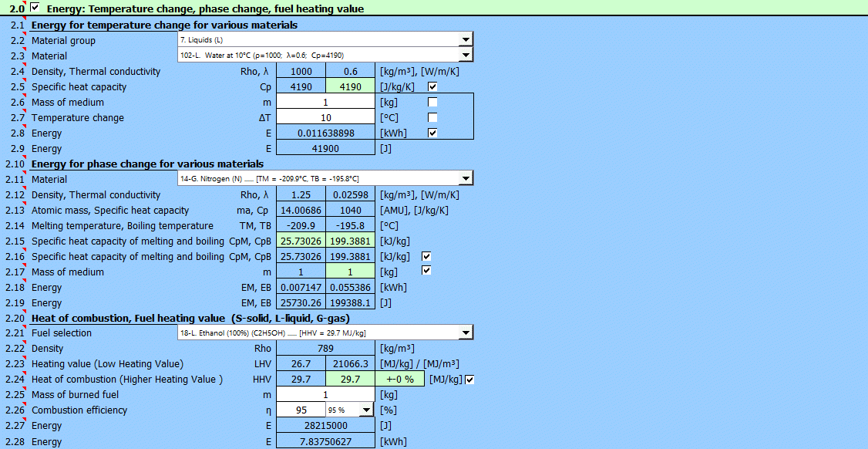Click the Mass of medium input in row 2.6
Screen dimensions: 868x449
325,103
